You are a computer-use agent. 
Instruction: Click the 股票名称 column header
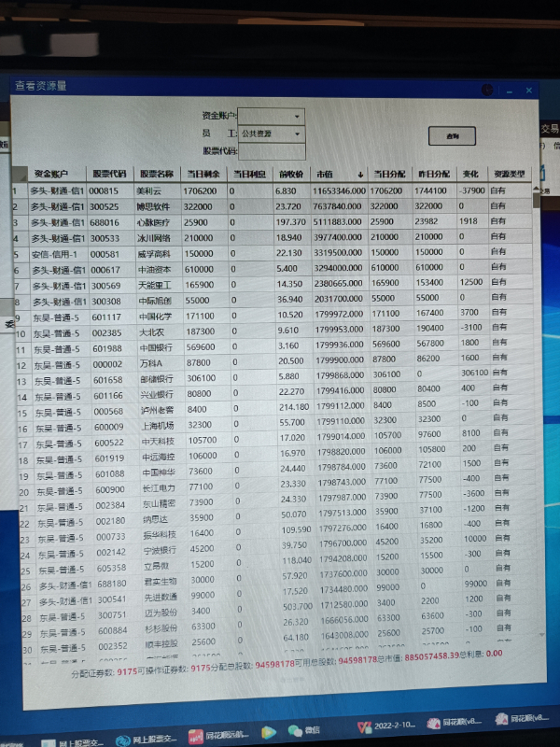157,174
